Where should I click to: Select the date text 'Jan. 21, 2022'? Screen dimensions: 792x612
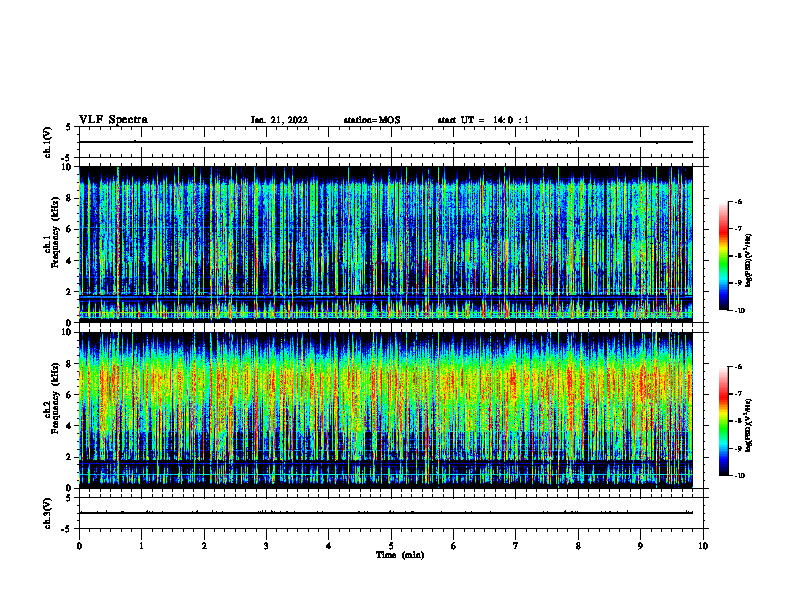pyautogui.click(x=279, y=120)
